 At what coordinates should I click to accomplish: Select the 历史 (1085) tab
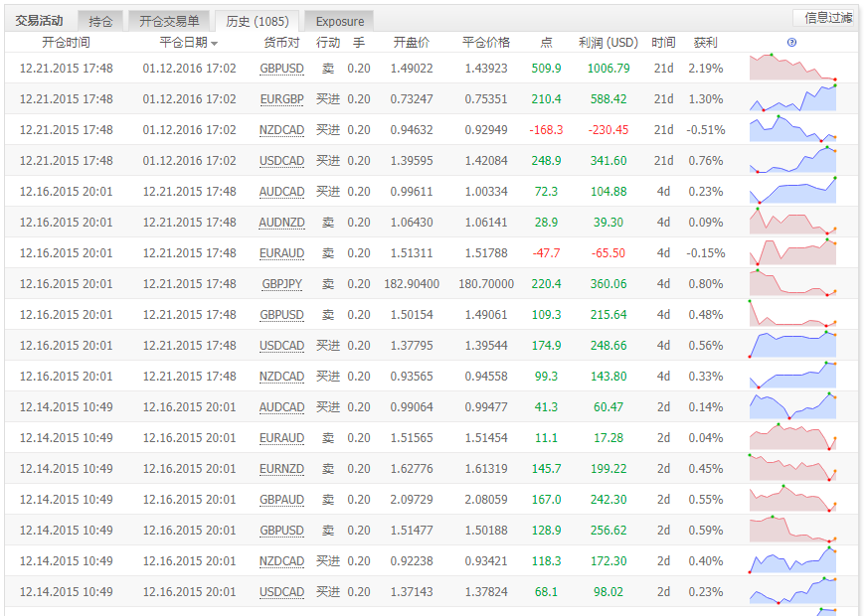(258, 21)
